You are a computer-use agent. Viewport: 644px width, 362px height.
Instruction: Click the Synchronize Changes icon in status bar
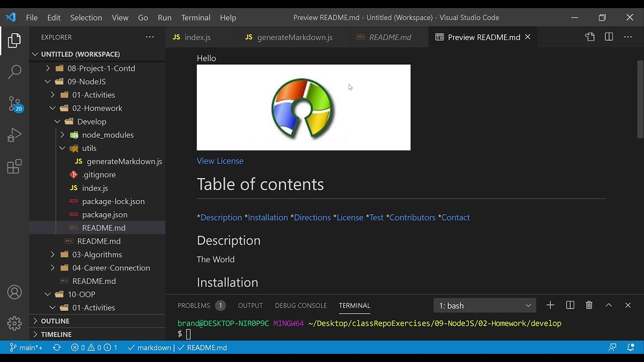(57, 347)
